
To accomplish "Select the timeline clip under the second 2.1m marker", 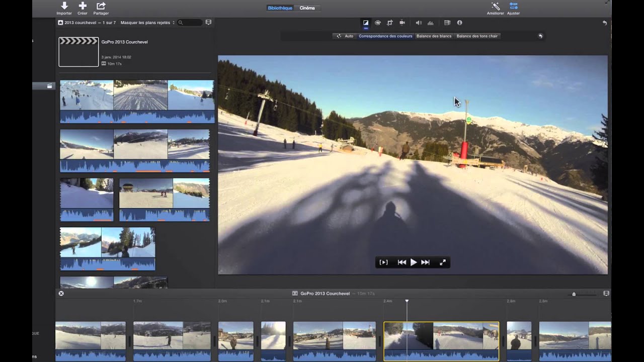I will 335,341.
